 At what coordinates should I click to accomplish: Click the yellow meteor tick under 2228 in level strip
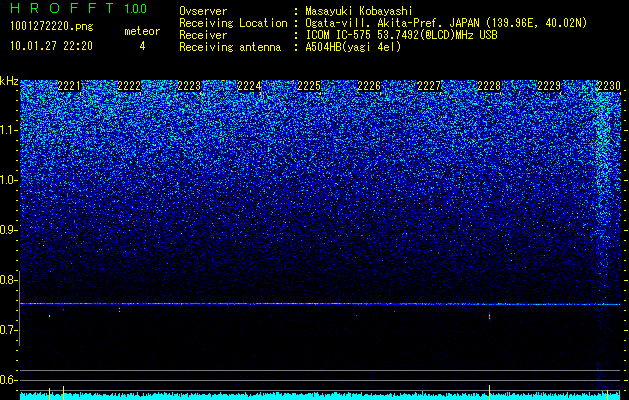coord(489,392)
